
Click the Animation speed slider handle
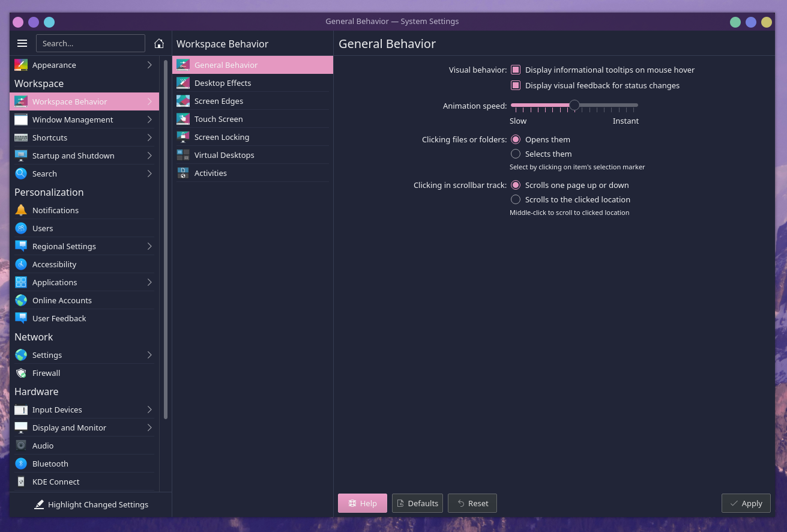[574, 105]
